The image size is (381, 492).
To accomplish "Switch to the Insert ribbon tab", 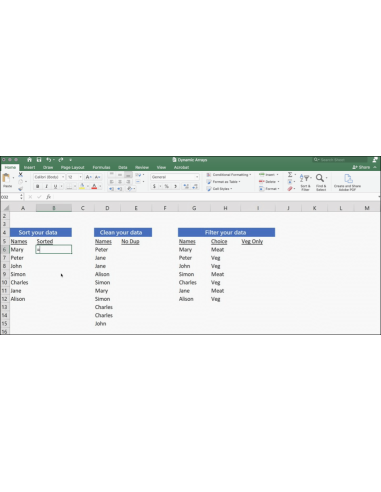I will click(29, 167).
